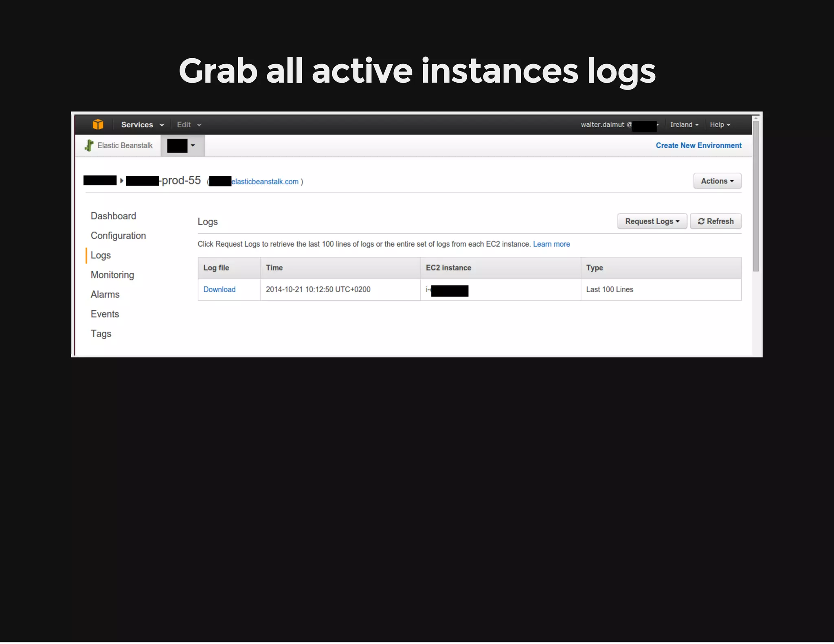Click the AWS orange cube logo

point(98,125)
